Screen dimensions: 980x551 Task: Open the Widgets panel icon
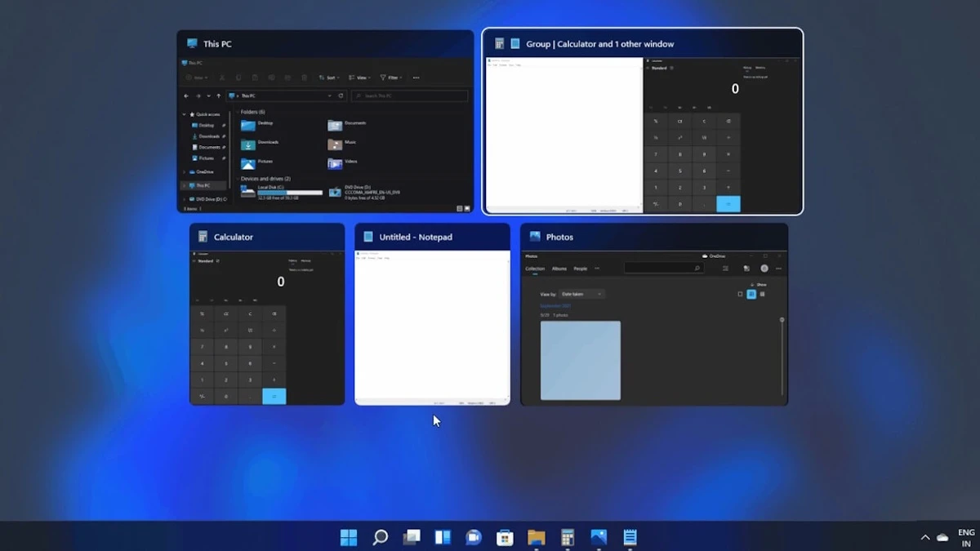click(x=443, y=537)
